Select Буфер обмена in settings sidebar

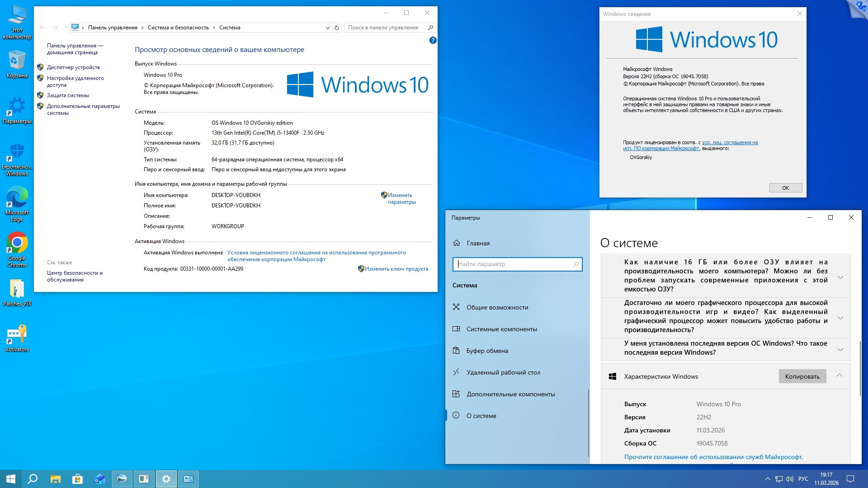pos(487,351)
